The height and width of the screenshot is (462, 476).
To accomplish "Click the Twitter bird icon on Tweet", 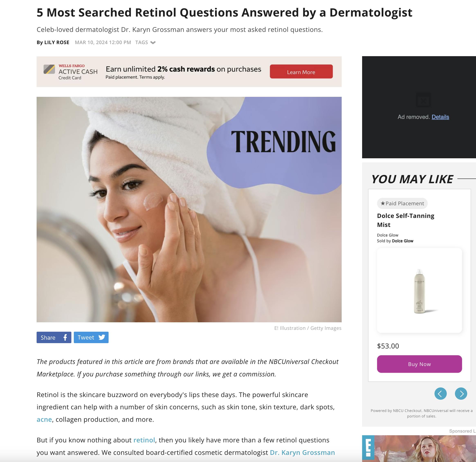I will (x=102, y=337).
